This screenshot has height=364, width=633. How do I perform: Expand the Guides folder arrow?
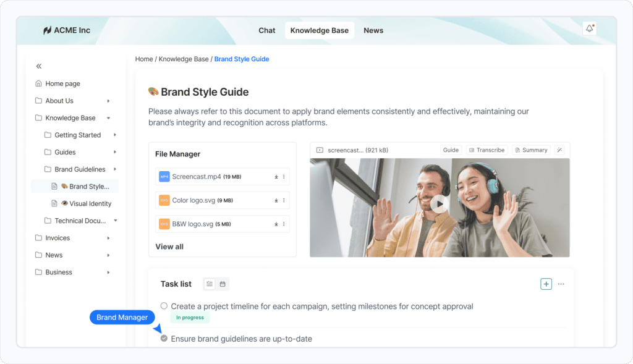click(115, 152)
